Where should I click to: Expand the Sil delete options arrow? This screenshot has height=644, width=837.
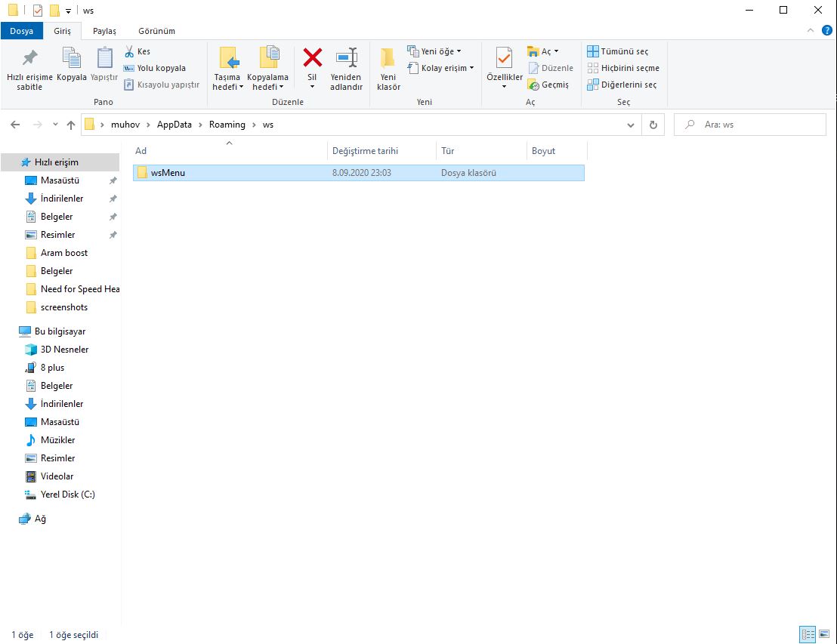312,86
